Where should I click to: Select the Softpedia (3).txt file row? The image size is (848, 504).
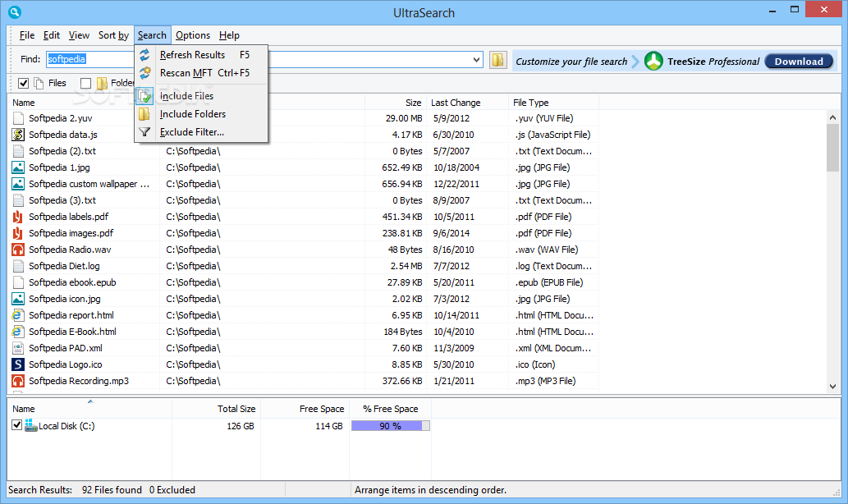(305, 200)
